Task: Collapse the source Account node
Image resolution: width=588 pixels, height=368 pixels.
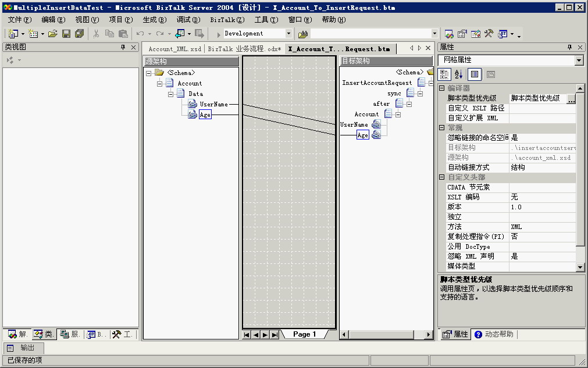Action: point(159,84)
